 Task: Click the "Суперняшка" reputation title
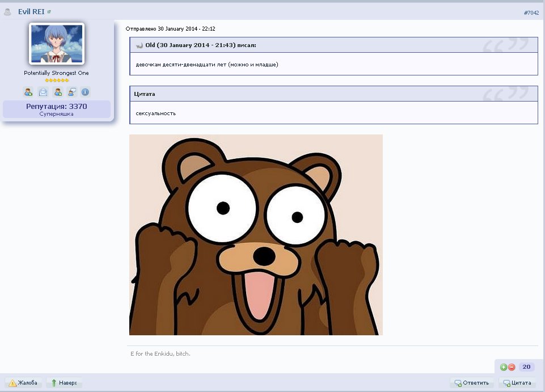pos(56,114)
